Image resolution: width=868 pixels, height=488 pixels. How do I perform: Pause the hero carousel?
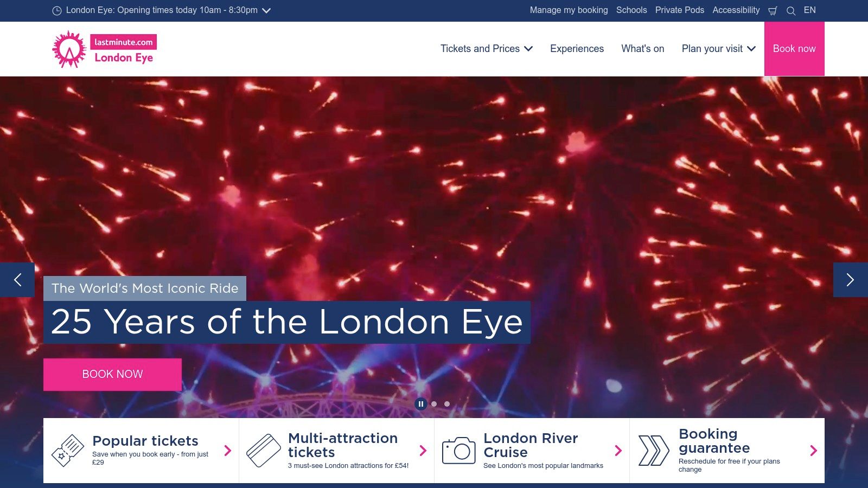421,404
